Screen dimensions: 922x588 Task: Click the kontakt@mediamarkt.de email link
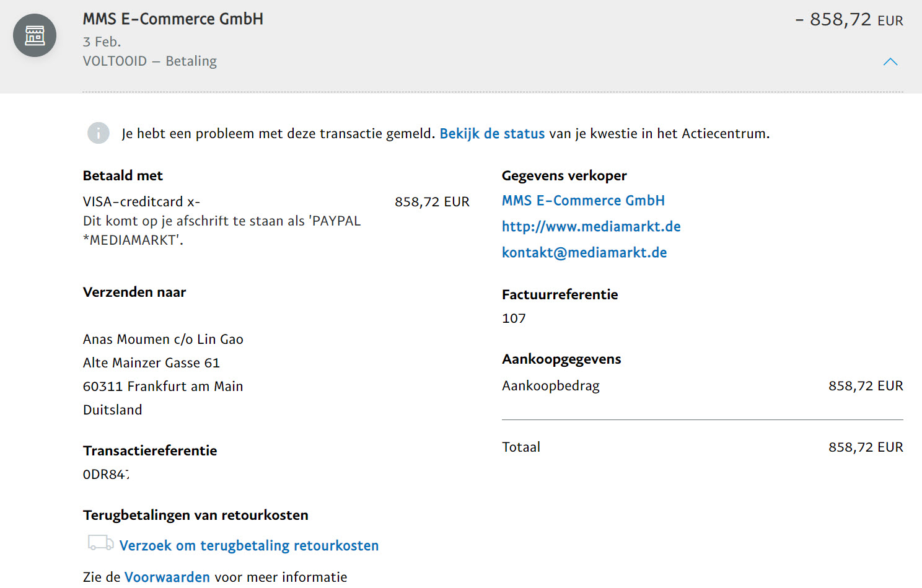(x=584, y=253)
